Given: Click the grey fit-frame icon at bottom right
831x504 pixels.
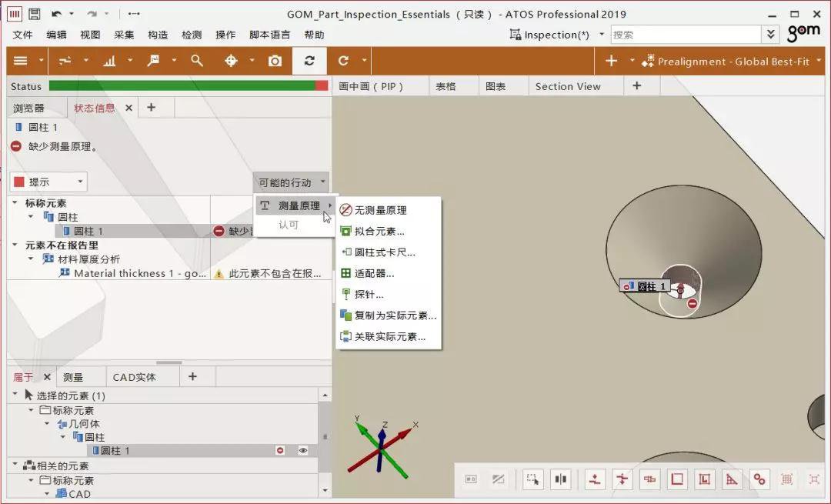Looking at the screenshot, I should point(814,479).
